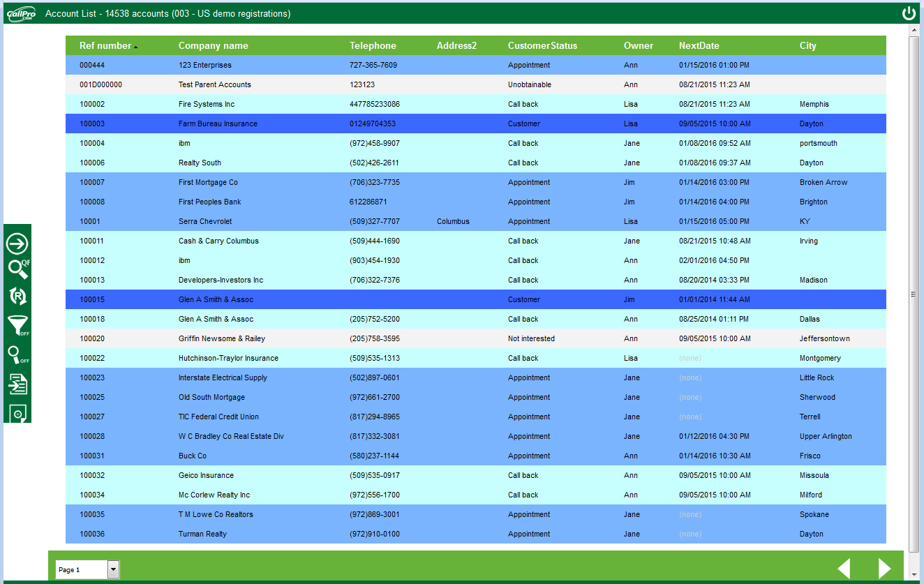924x584 pixels.
Task: Select Griffin Newsome & Railey
Action: click(x=222, y=338)
